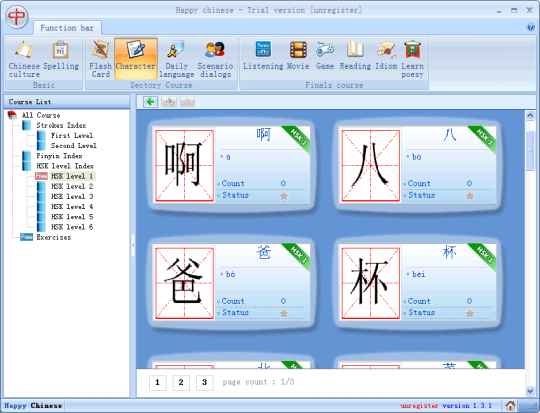Select HSK level 6 in tree
Screen dimensions: 540x413
(72, 227)
